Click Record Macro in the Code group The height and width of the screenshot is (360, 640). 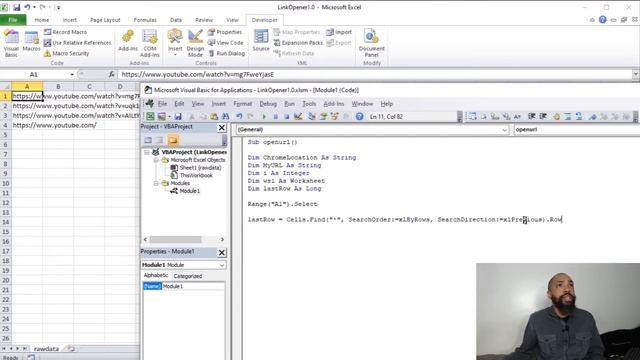(65, 32)
